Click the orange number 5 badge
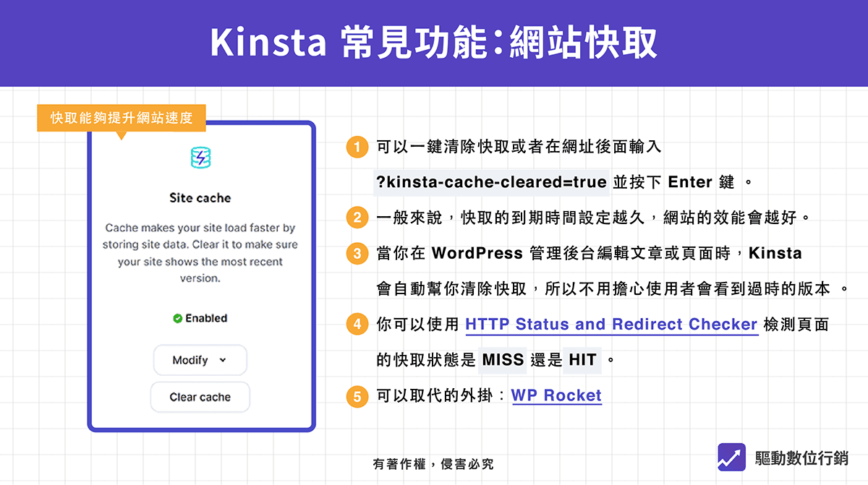 click(x=356, y=395)
